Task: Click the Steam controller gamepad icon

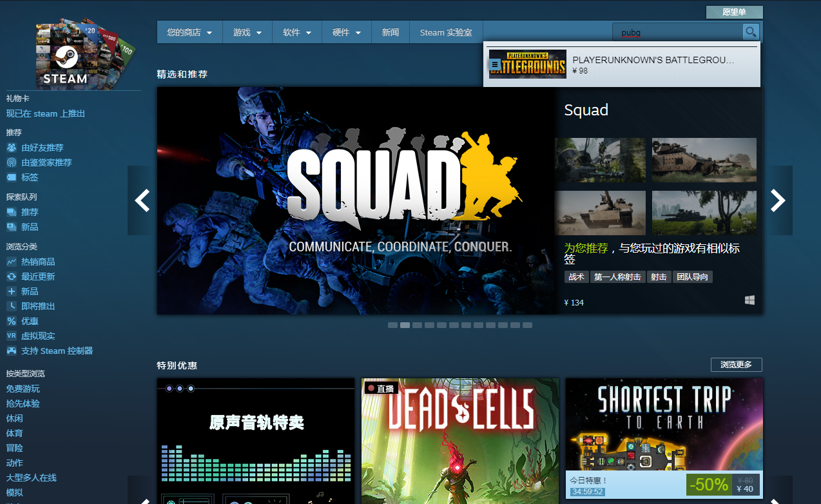Action: point(12,351)
